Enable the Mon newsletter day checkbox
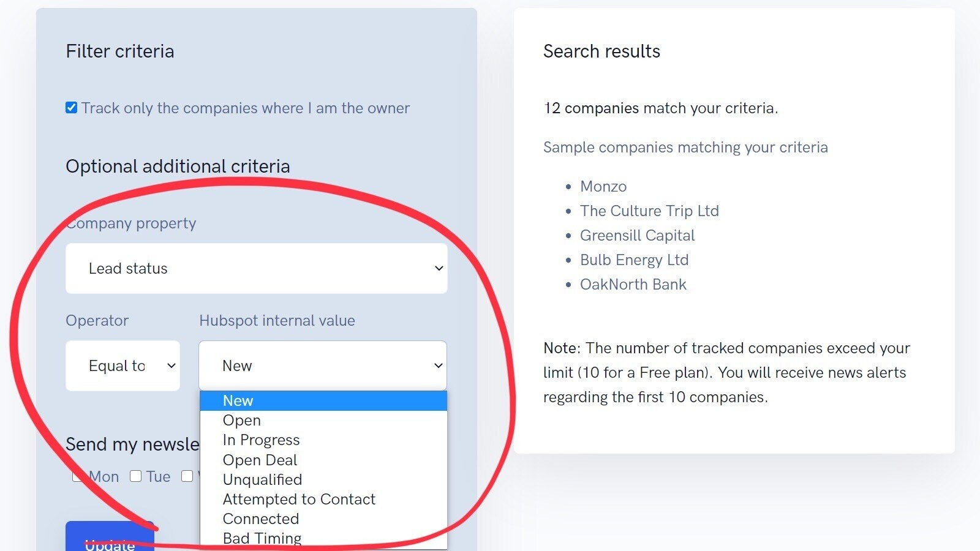This screenshot has width=980, height=551. [77, 476]
